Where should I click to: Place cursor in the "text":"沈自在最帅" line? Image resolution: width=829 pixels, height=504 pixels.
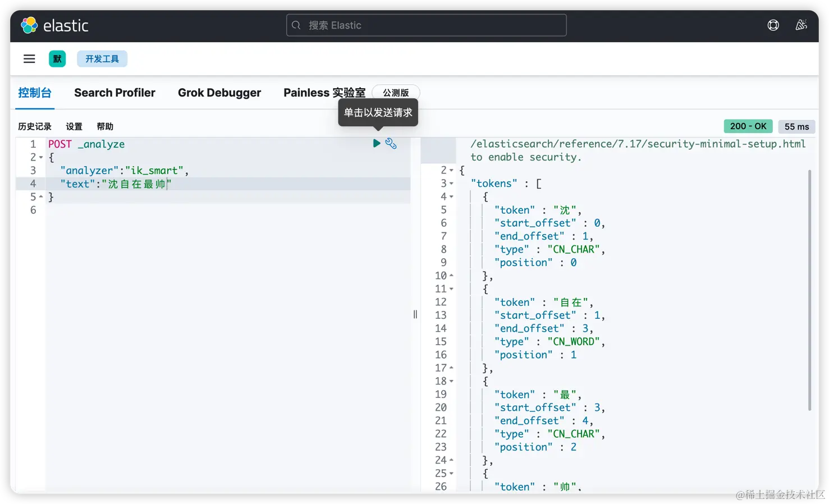pyautogui.click(x=116, y=184)
